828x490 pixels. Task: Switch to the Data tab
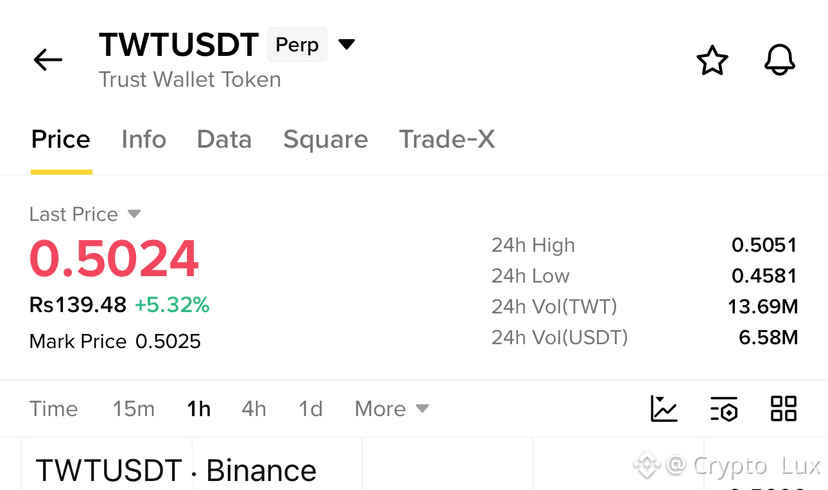224,139
